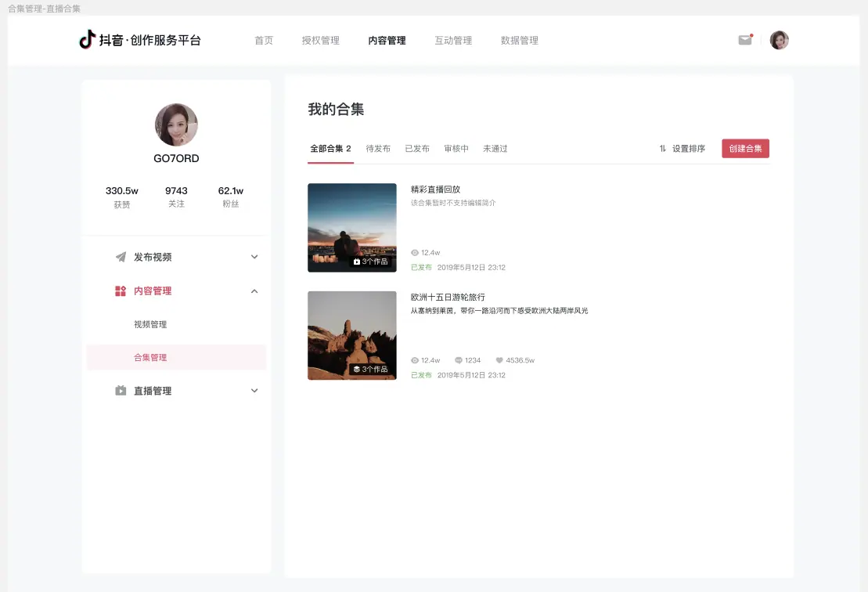
Task: Click the paper plane 发布视频 icon
Action: coord(120,257)
